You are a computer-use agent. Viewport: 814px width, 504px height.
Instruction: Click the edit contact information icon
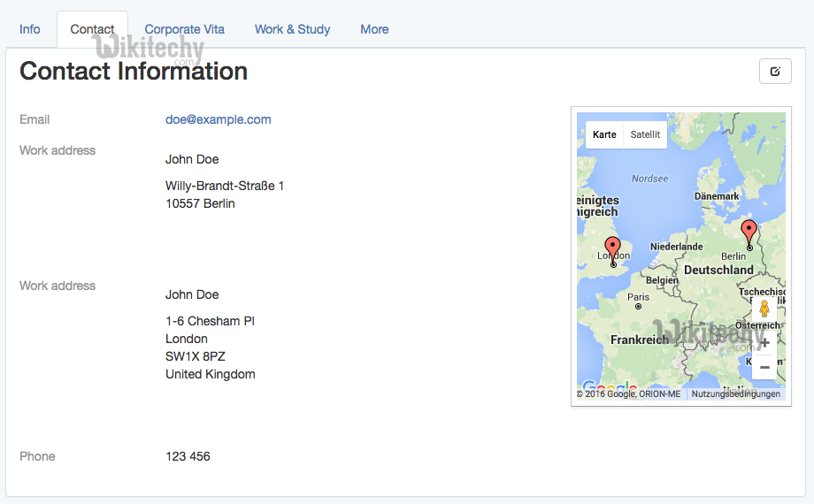[x=775, y=72]
